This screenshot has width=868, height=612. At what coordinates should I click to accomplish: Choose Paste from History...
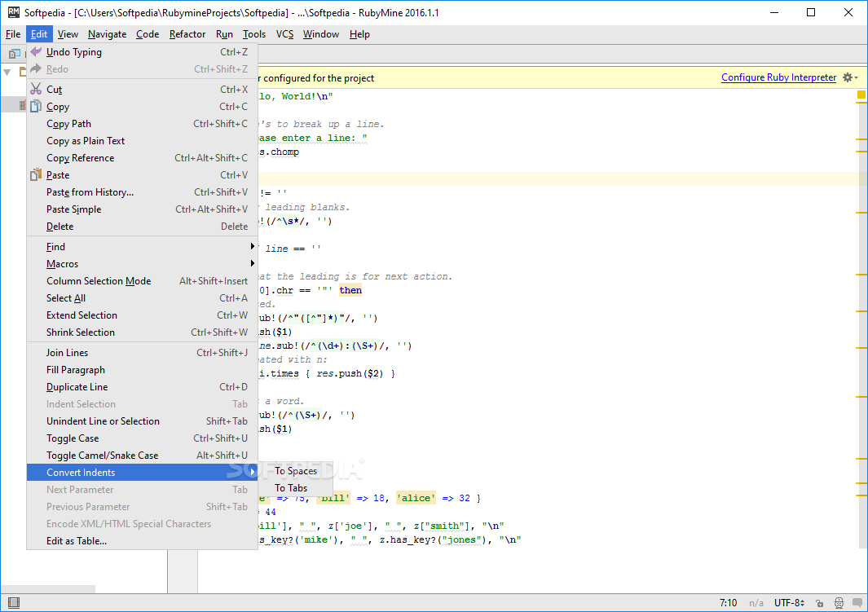click(x=142, y=192)
